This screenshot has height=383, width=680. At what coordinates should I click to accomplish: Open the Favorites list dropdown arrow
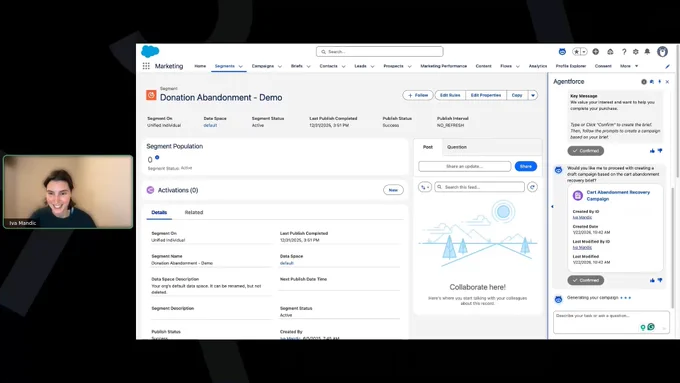584,52
